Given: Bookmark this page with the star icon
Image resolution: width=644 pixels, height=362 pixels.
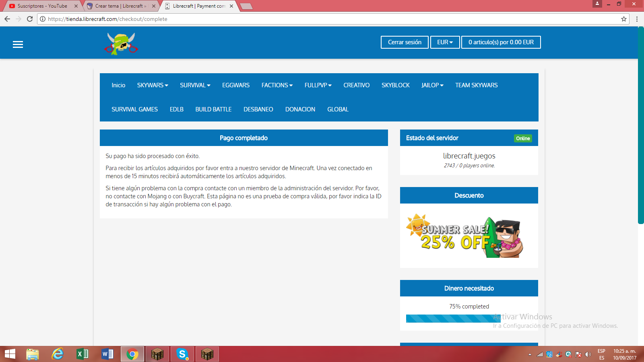Looking at the screenshot, I should point(624,19).
